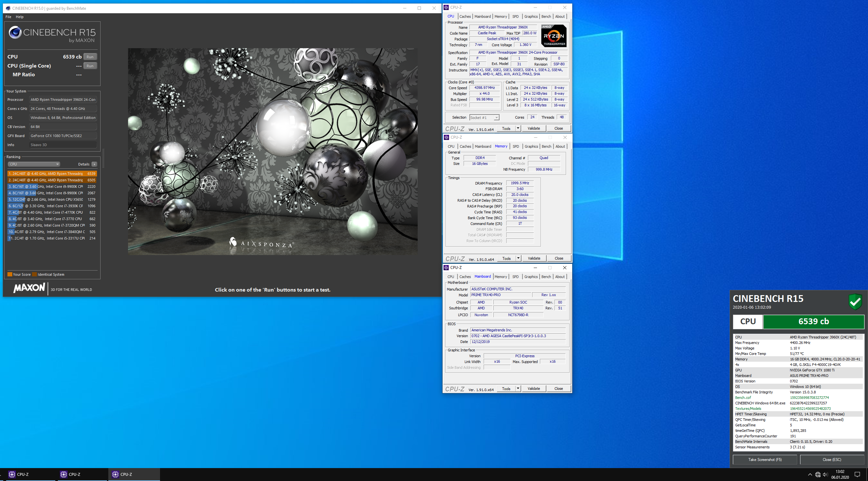Click the 6539 cb green score bar

point(813,321)
